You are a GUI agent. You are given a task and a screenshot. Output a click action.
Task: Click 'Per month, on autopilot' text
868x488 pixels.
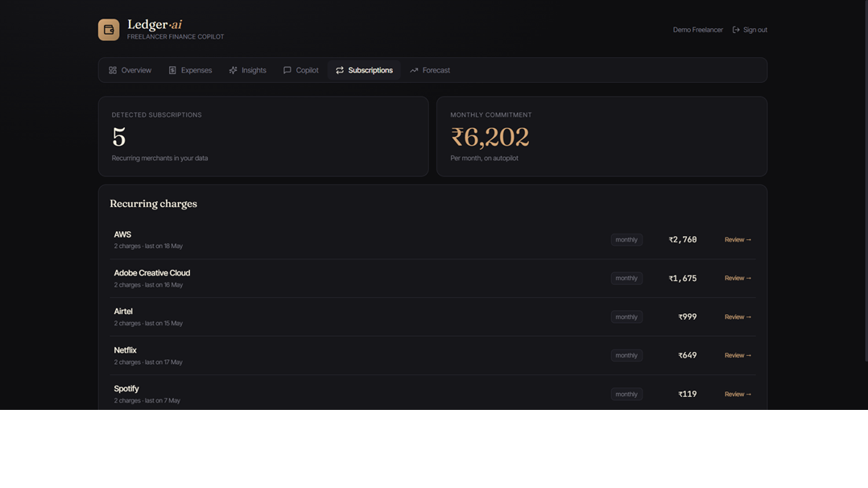coord(485,158)
